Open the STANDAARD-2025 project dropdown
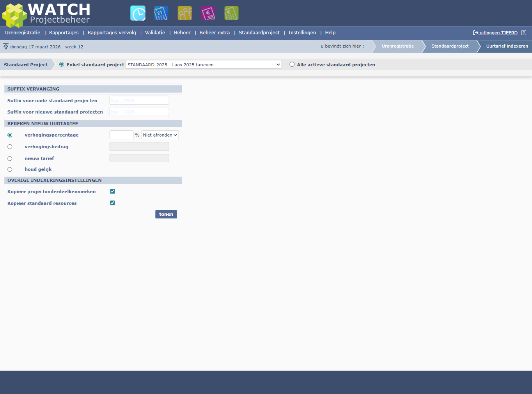The height and width of the screenshot is (394, 532). 203,65
